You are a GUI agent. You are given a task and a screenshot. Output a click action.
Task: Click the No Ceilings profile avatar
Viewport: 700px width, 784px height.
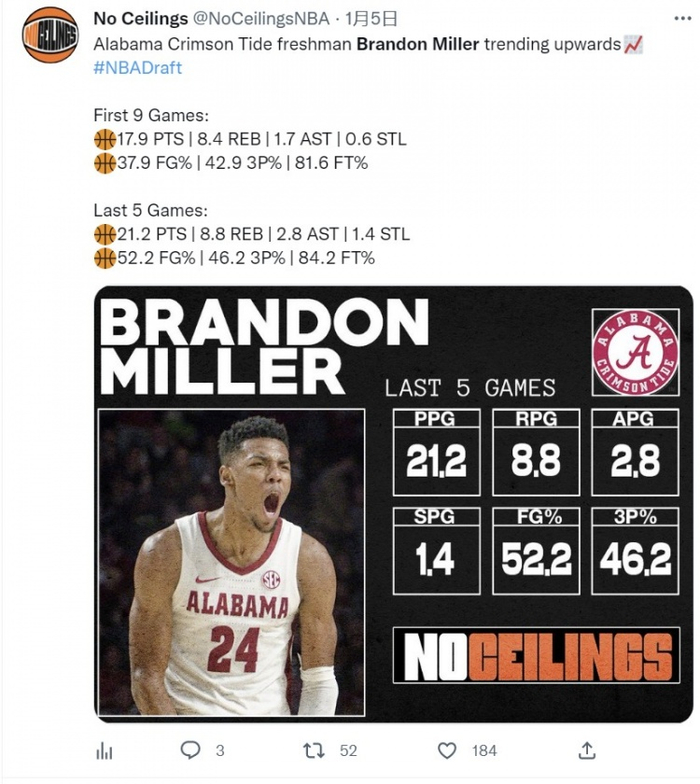(50, 35)
